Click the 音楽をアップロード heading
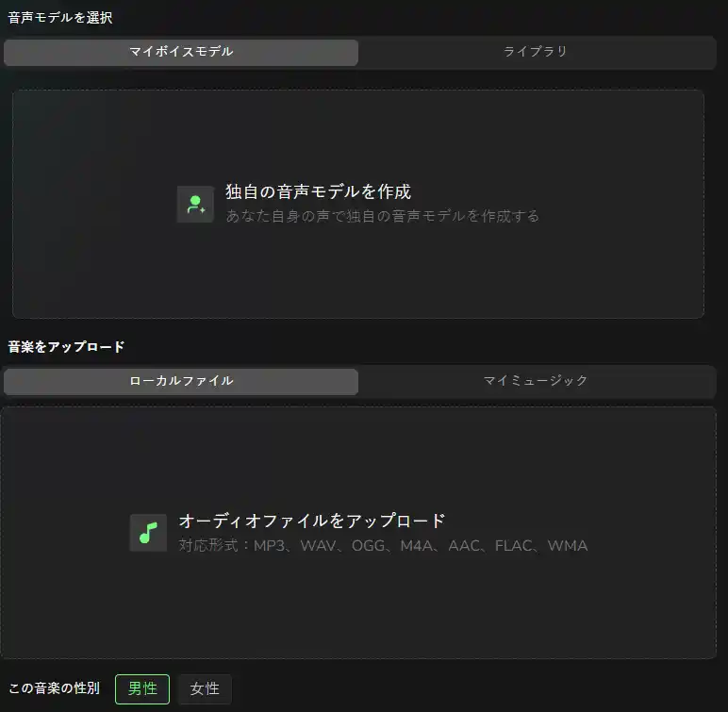 (66, 347)
